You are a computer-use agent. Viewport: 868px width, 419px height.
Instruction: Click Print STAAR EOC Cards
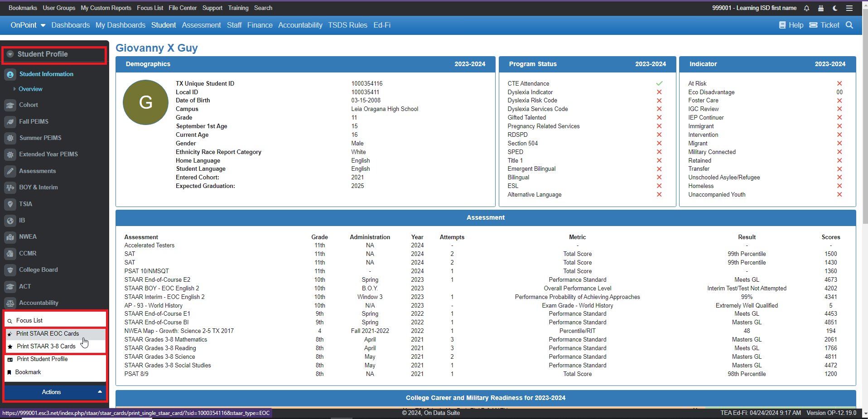click(48, 333)
